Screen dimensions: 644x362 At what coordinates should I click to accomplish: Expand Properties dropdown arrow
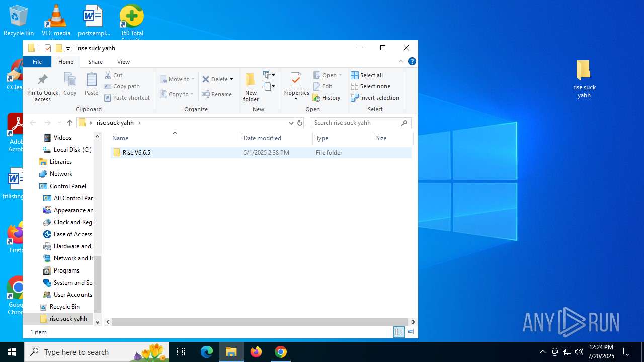[x=296, y=99]
